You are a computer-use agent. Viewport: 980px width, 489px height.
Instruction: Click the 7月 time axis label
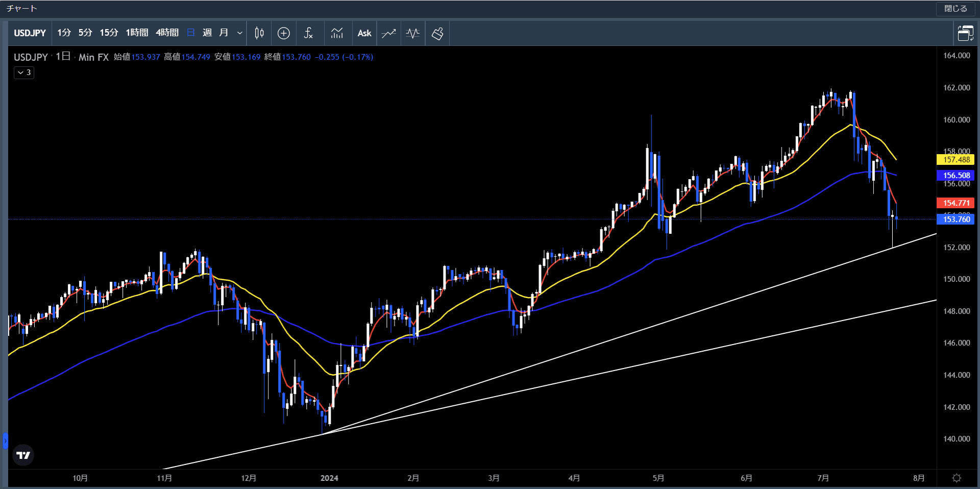pos(823,478)
